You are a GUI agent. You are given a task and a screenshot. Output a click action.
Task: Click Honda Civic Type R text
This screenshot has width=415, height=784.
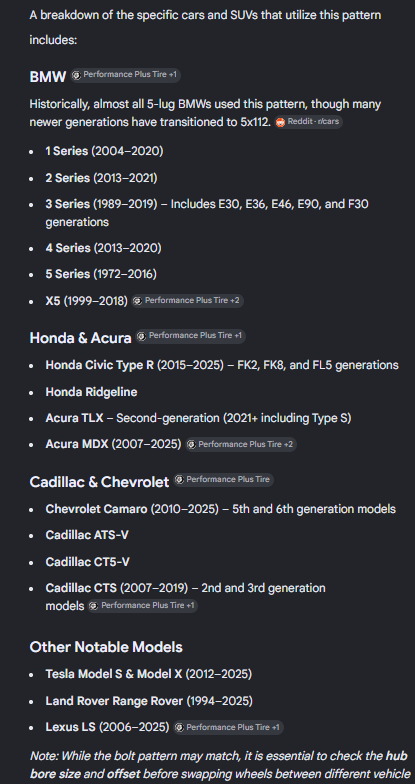click(100, 365)
